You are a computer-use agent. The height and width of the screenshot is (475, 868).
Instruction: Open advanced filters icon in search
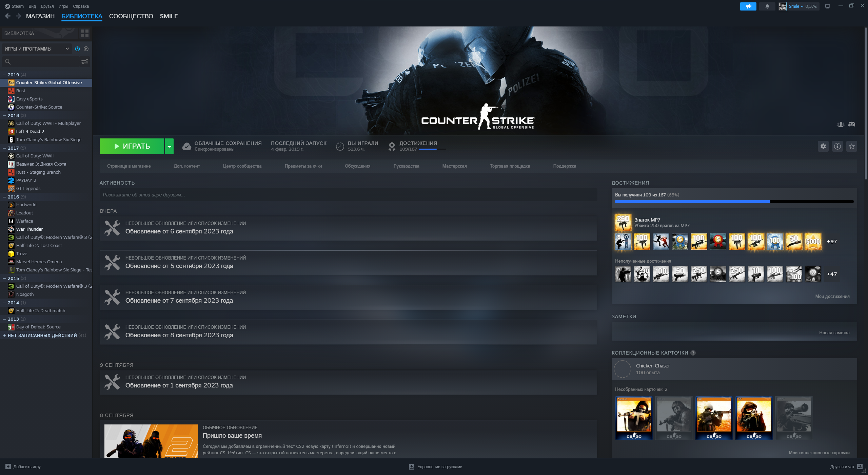point(85,61)
